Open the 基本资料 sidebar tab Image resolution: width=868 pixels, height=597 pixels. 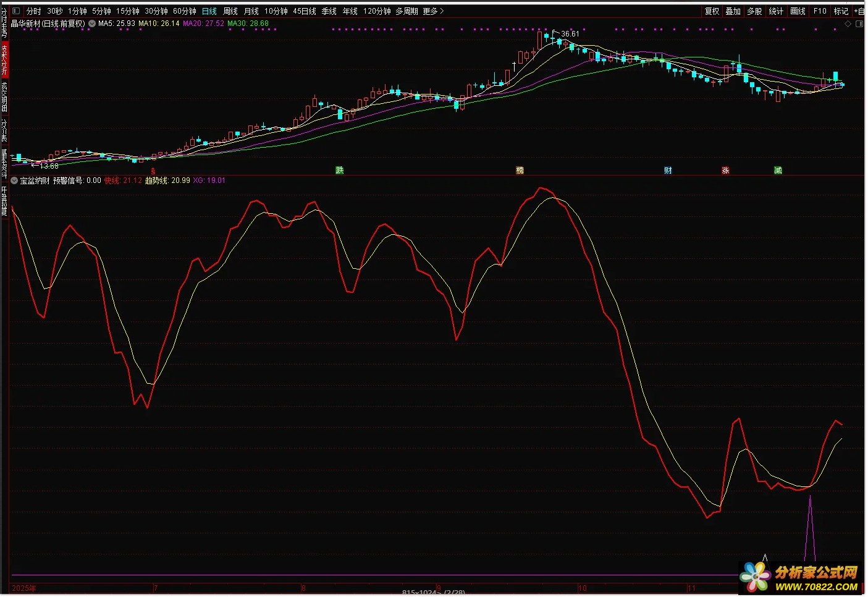click(4, 163)
